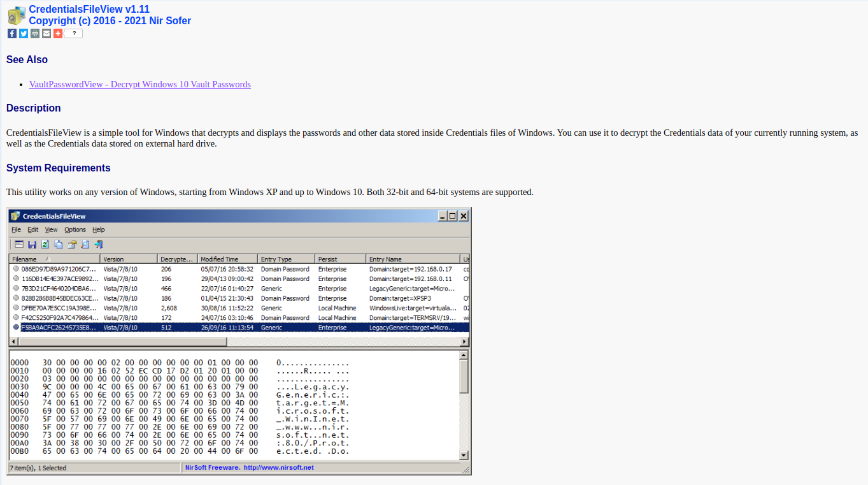Click the NirSoft Freeware link in status bar
Viewport: 868px width, 485px height.
click(x=249, y=468)
